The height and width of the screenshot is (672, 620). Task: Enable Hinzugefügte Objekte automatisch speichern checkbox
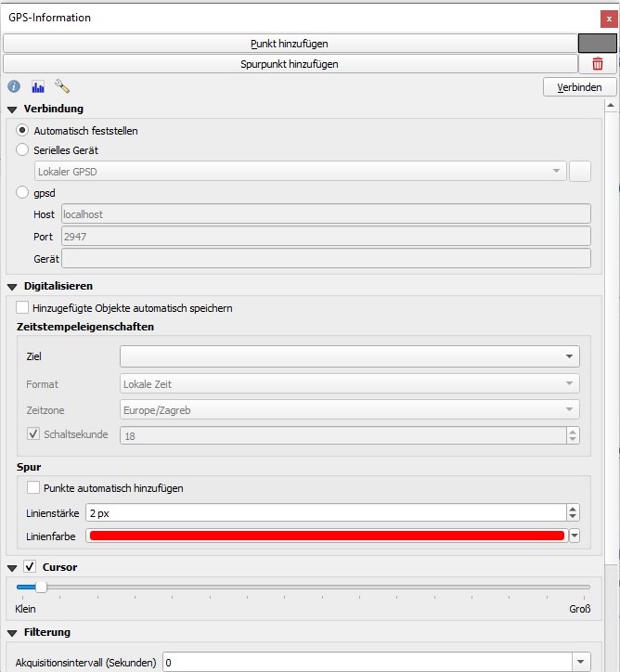pos(23,307)
